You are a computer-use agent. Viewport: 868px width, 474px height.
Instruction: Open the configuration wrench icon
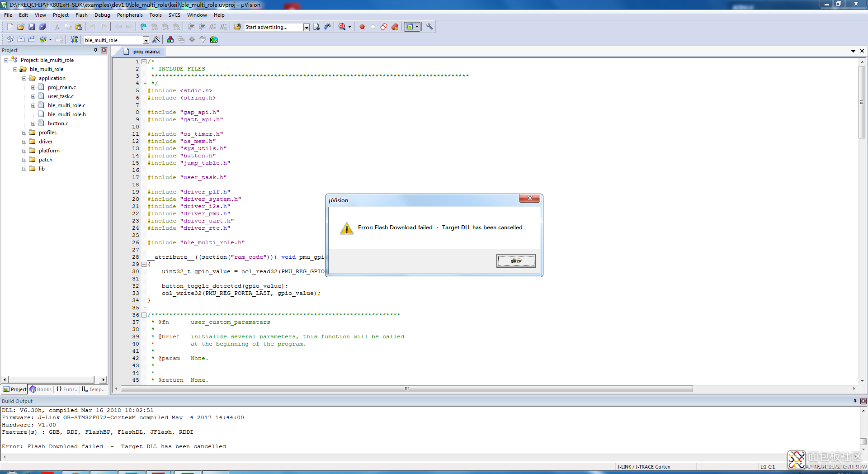[429, 27]
